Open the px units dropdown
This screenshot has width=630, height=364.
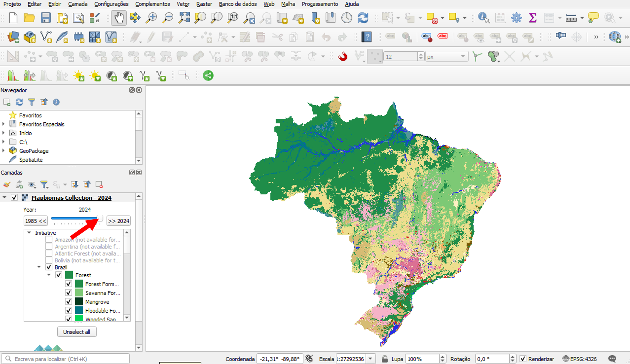446,57
